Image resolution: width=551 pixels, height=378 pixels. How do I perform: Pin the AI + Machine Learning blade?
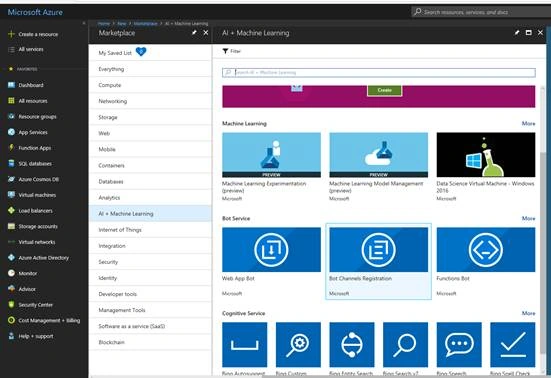pos(517,33)
